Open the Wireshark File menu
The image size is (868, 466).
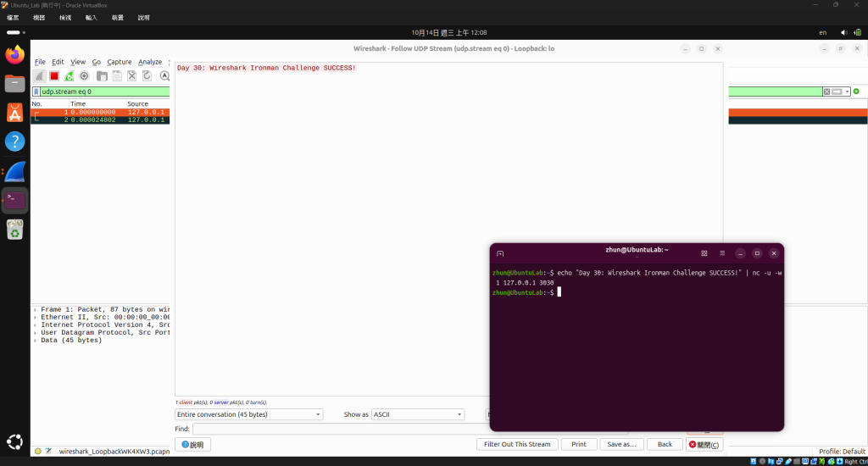click(40, 62)
